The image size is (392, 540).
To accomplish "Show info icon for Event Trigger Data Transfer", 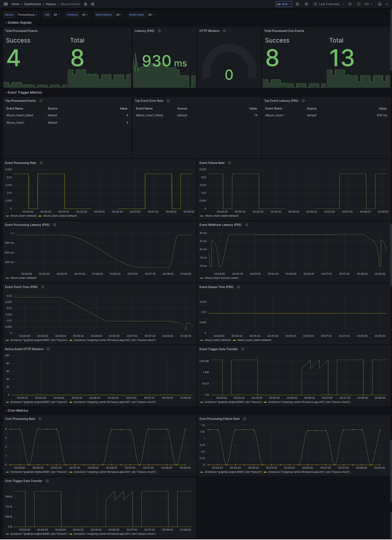I will pyautogui.click(x=243, y=349).
